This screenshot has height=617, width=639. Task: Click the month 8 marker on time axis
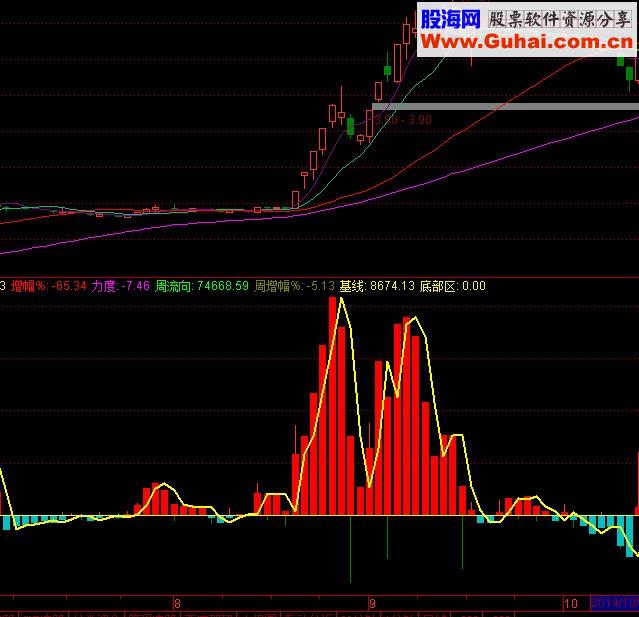(x=177, y=604)
